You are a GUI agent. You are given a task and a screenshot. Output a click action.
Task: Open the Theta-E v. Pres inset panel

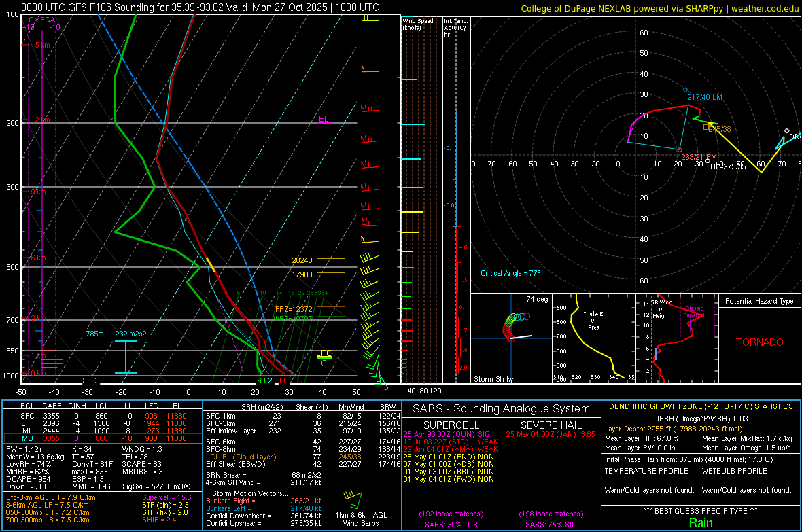click(x=594, y=338)
